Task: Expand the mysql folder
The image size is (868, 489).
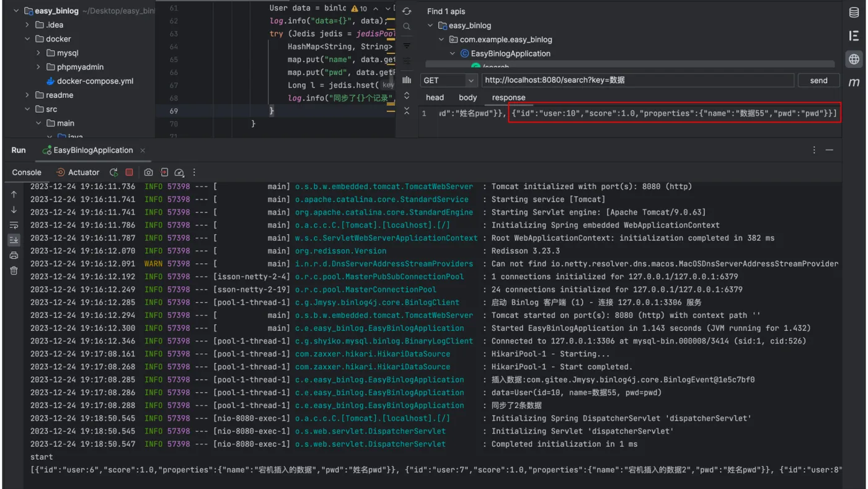Action: point(38,53)
